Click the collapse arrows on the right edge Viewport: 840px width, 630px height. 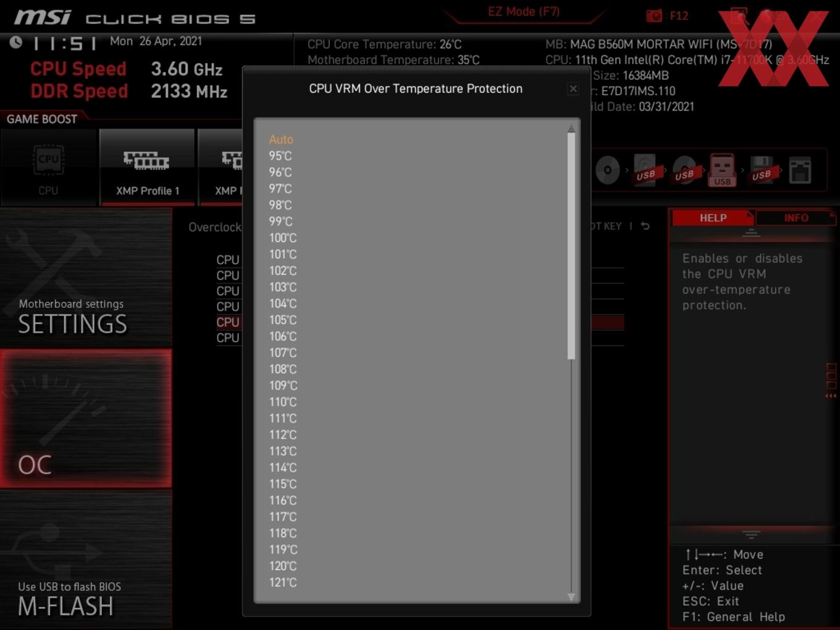click(x=831, y=396)
